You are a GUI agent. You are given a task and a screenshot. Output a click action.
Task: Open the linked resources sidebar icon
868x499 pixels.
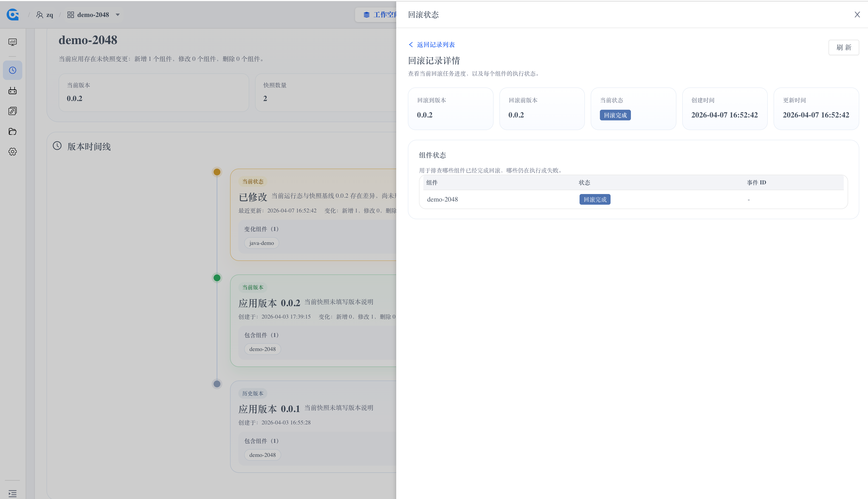pyautogui.click(x=13, y=111)
